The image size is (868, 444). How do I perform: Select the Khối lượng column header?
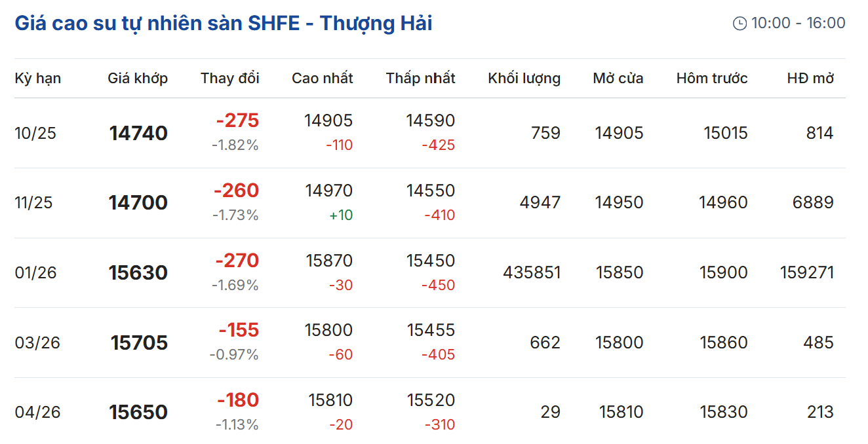(524, 79)
